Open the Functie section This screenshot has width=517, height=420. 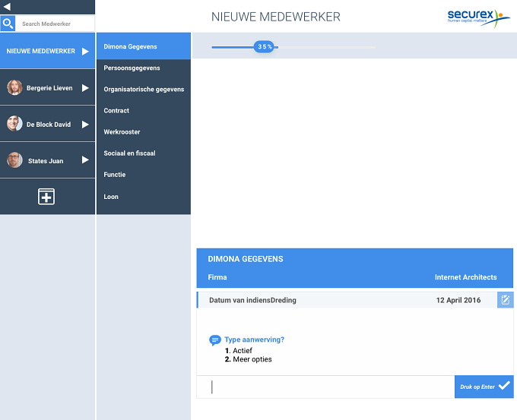[x=114, y=175]
